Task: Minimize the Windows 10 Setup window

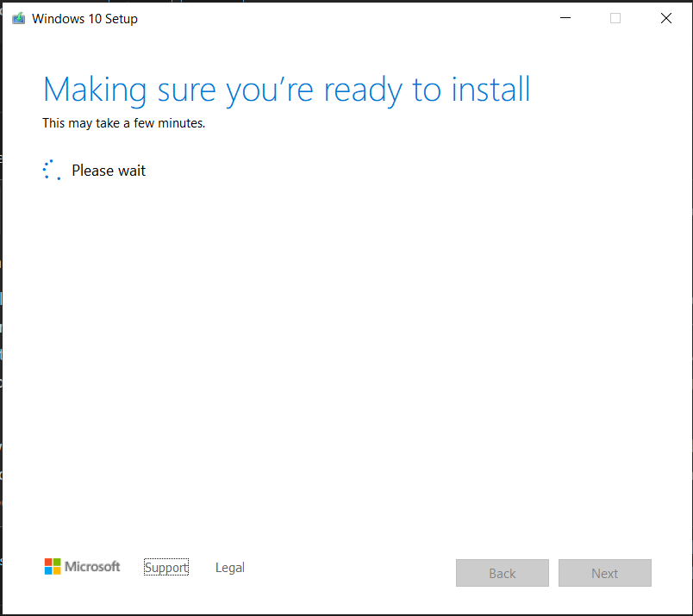Action: (x=565, y=18)
